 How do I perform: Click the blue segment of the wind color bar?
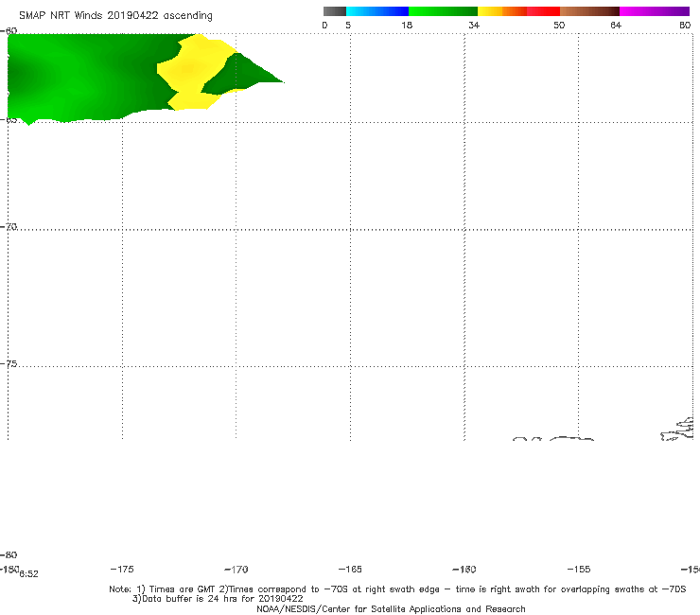[x=377, y=11]
